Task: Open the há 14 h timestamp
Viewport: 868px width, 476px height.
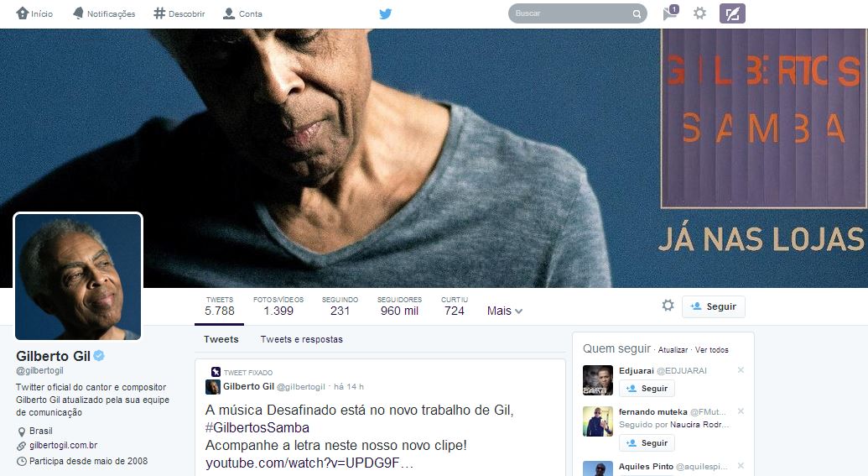Action: (x=349, y=387)
